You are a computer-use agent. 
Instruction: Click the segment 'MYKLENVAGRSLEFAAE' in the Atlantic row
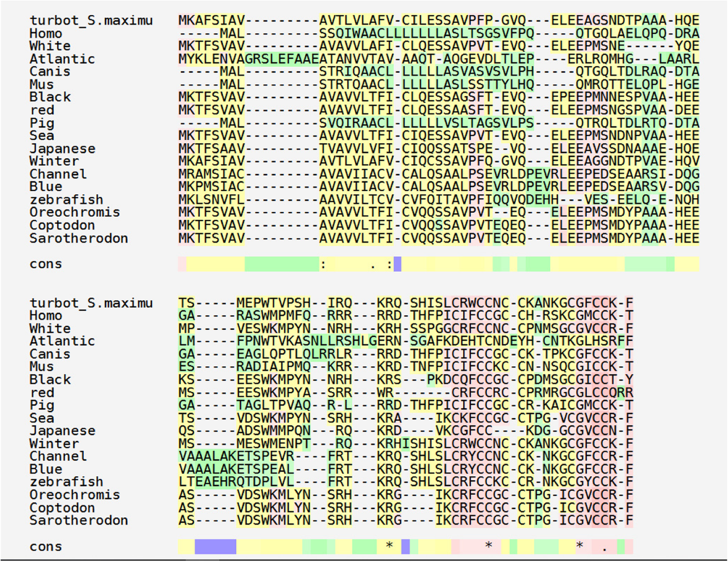click(x=248, y=59)
